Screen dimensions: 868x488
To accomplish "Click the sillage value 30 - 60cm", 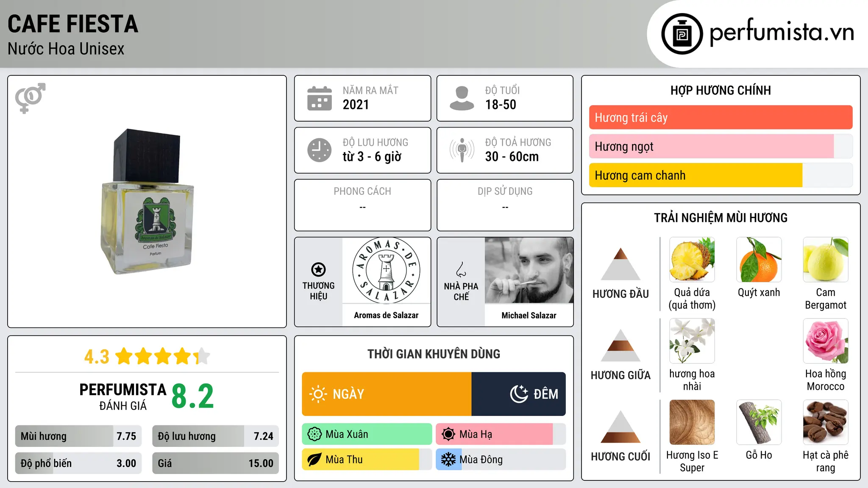I will pos(512,157).
